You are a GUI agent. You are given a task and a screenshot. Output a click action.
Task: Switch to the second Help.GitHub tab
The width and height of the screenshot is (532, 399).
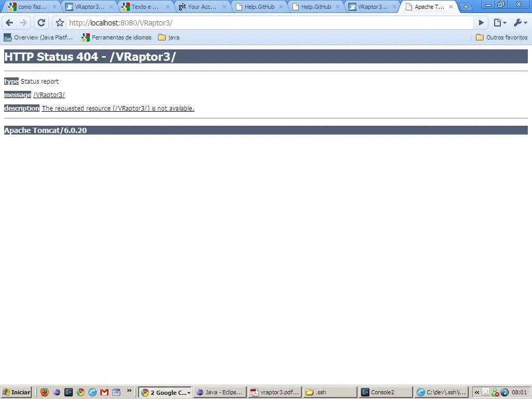coord(315,6)
